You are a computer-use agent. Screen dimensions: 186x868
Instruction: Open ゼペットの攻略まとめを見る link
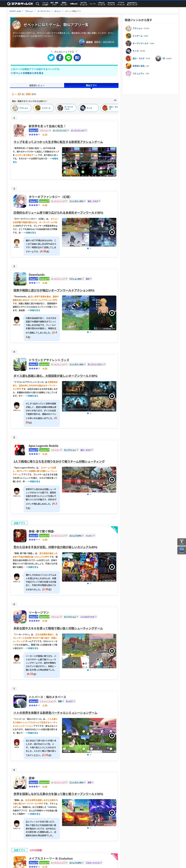pos(27,73)
